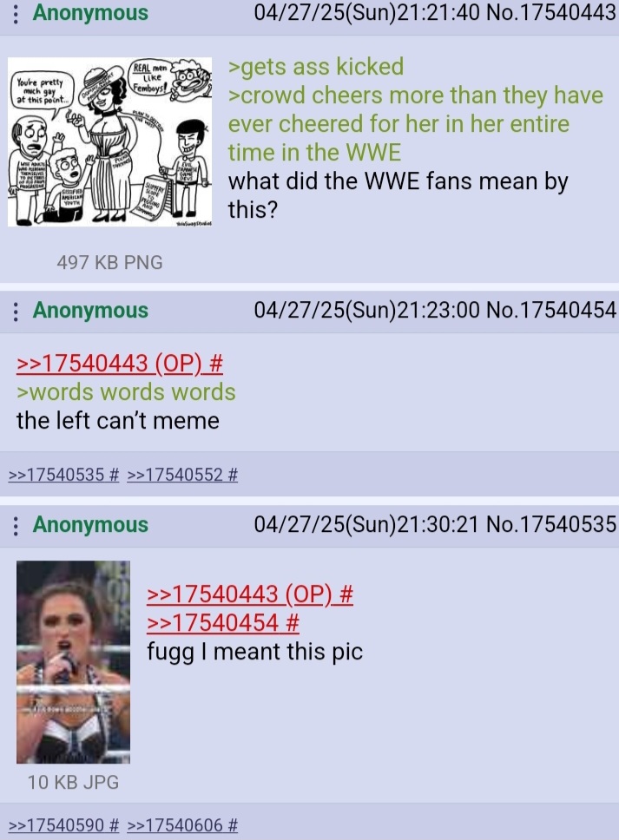Viewport: 619px width, 840px height.
Task: Open the three-dot menu for post No.17540535
Action: pos(16,525)
